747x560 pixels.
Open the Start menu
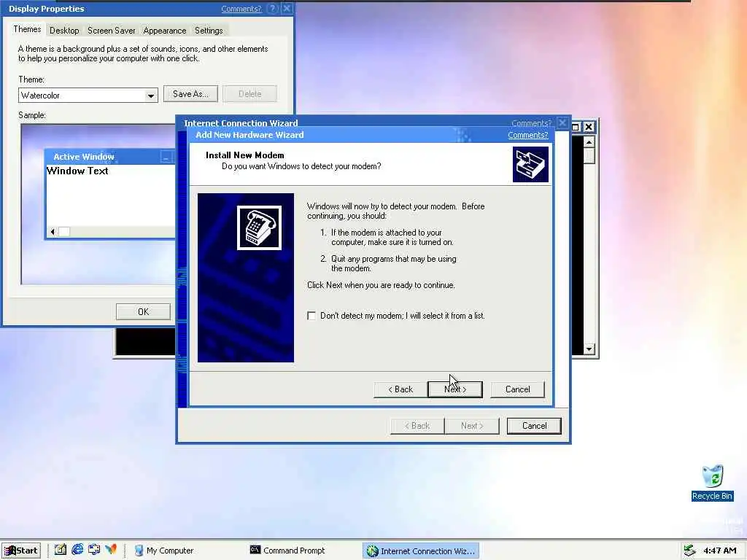[x=21, y=551]
